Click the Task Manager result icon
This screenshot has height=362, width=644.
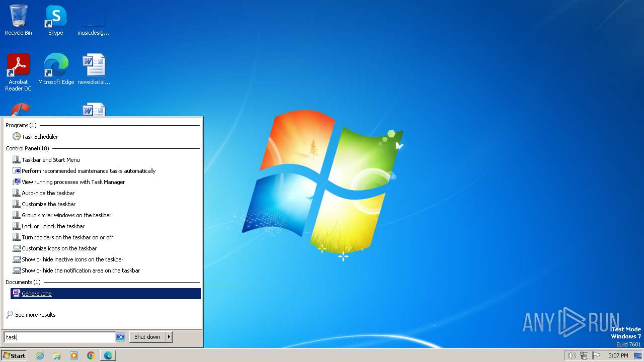click(x=17, y=182)
